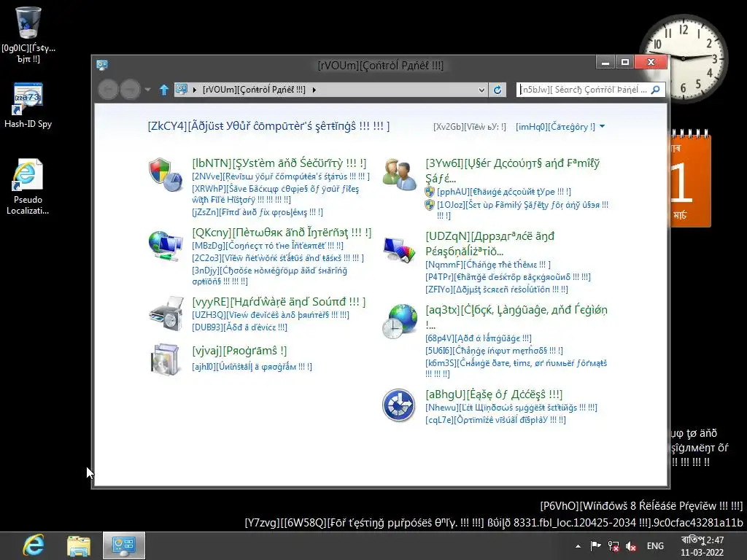The width and height of the screenshot is (747, 560).
Task: Click Connect to the Internet link
Action: point(267,246)
